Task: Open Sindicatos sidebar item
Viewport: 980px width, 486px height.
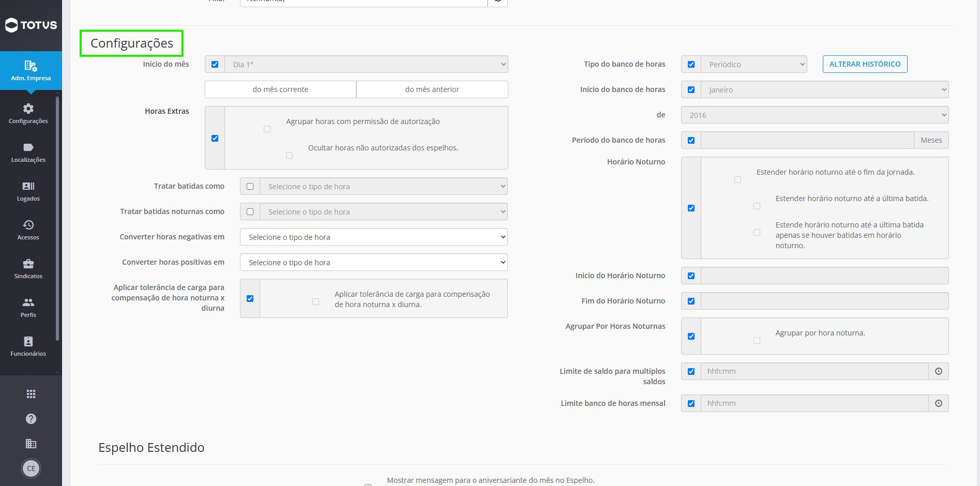Action: point(28,269)
